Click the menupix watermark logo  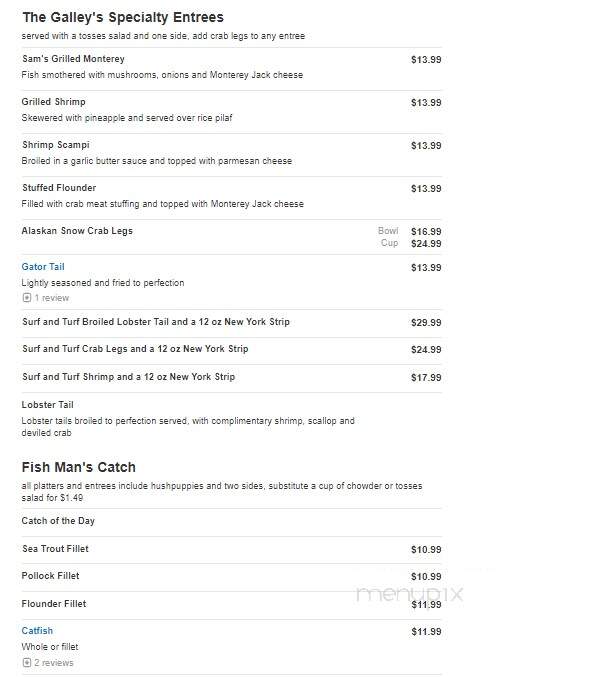click(x=409, y=594)
